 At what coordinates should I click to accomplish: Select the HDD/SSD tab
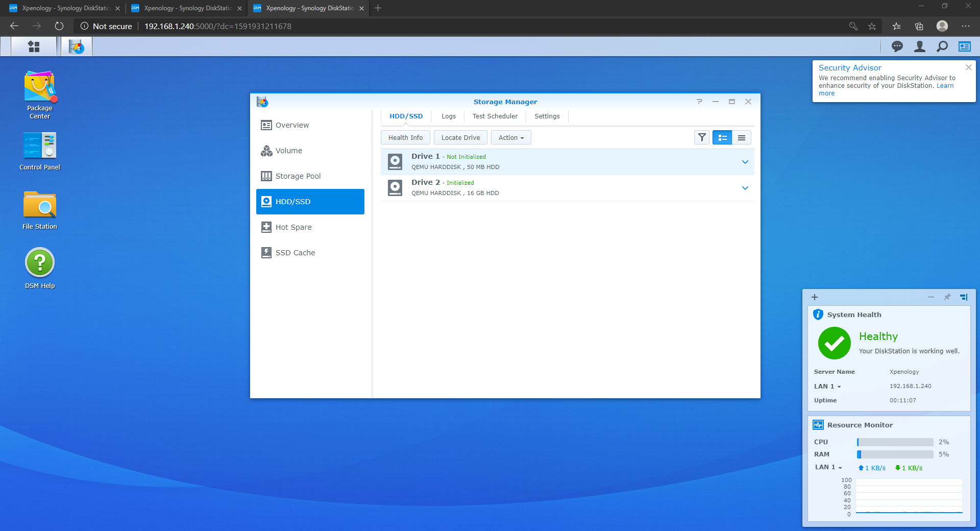[406, 116]
